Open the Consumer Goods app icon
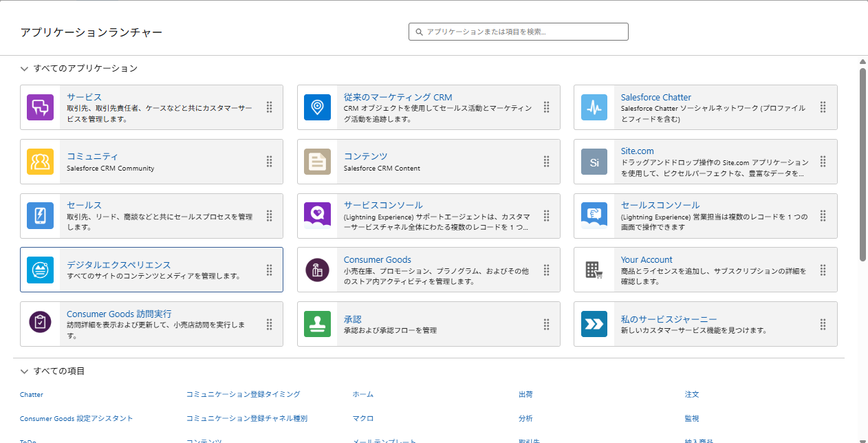The height and width of the screenshot is (443, 868). pos(317,270)
